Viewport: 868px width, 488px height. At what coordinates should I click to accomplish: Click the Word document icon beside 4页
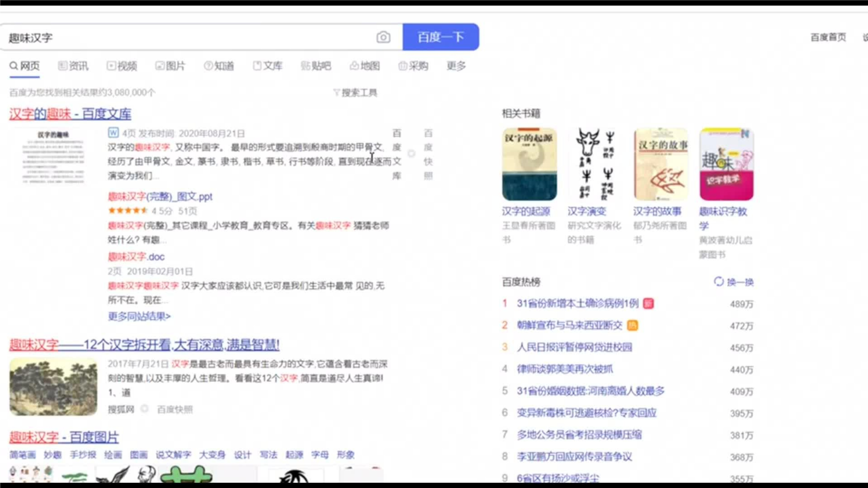click(x=113, y=133)
